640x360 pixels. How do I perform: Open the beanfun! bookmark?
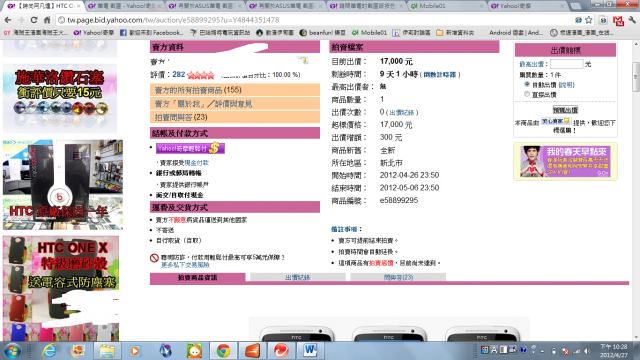click(x=322, y=33)
